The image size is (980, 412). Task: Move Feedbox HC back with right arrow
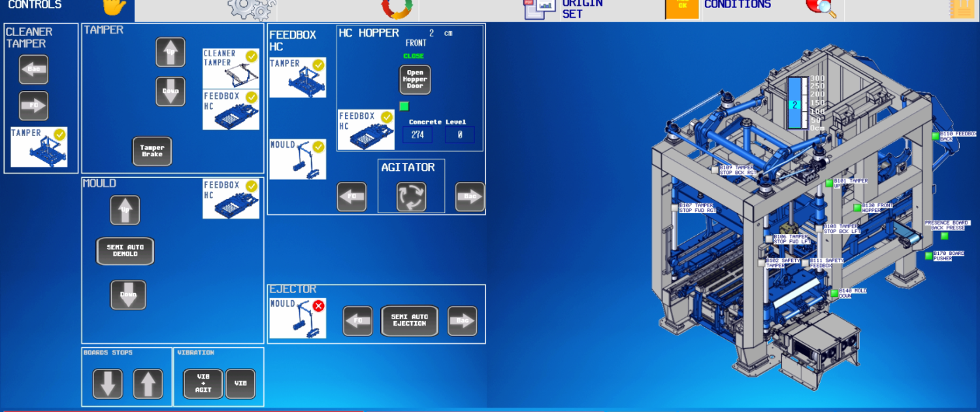point(470,197)
